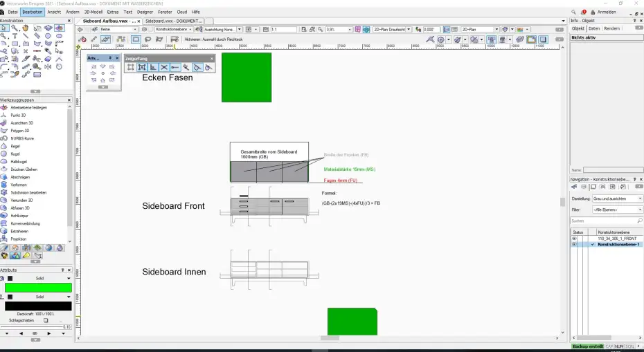Click the rotation angle field 0.000°
This screenshot has width=644, height=352.
coord(431,30)
